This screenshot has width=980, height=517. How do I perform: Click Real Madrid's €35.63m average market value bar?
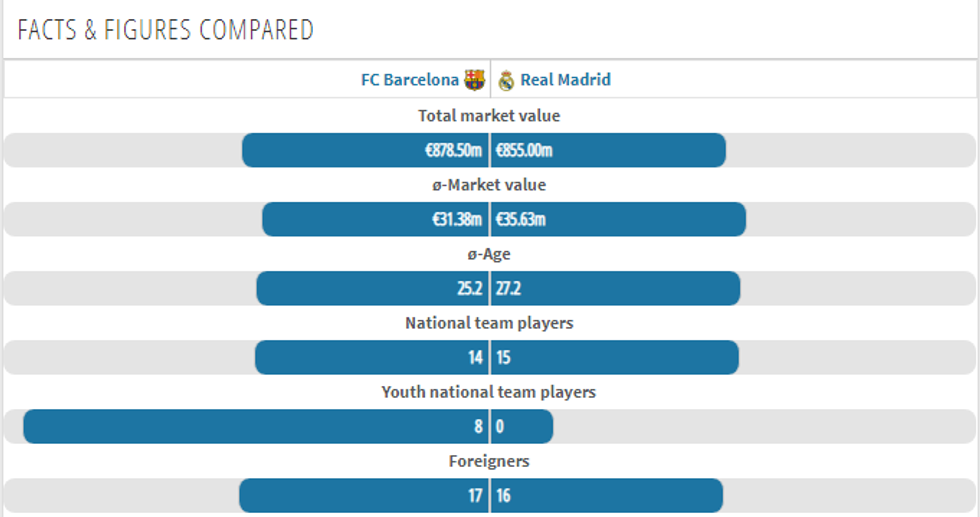618,219
